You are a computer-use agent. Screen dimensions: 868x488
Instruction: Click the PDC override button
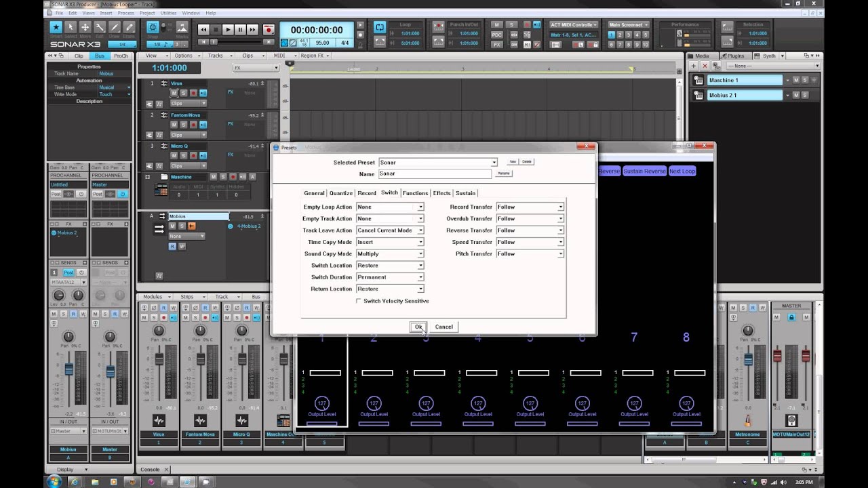[497, 34]
